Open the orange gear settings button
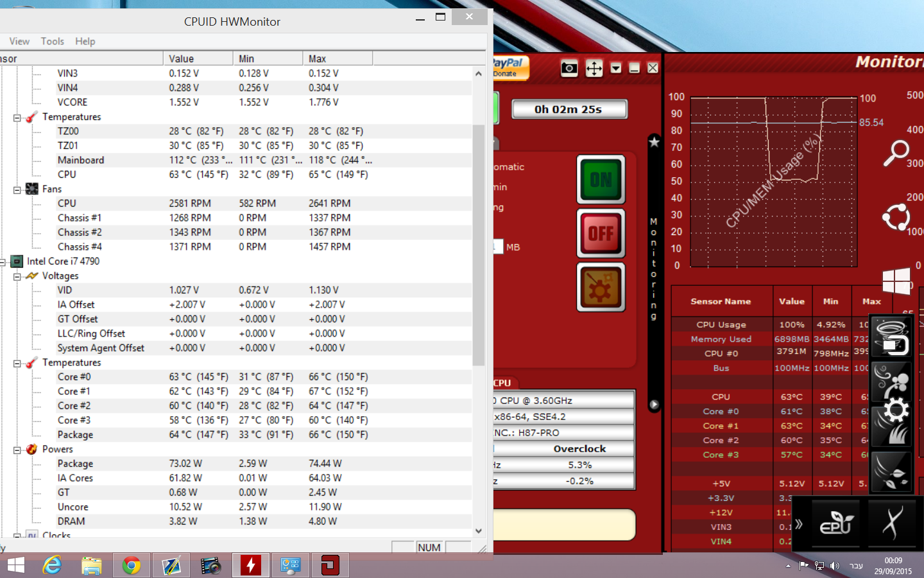 601,287
